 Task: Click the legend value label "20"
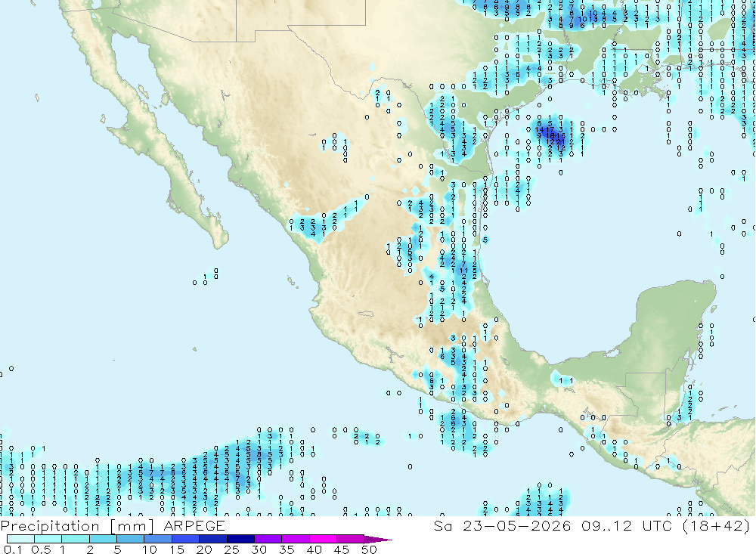(204, 549)
